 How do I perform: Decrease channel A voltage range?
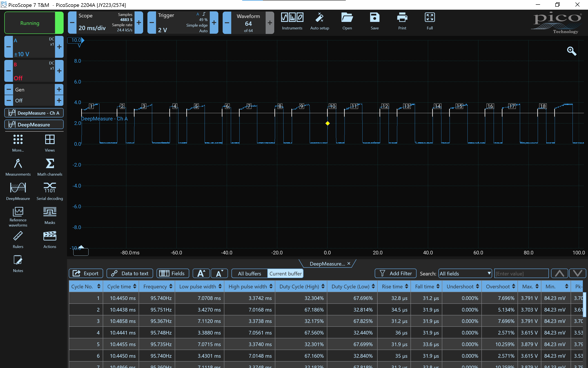9,47
